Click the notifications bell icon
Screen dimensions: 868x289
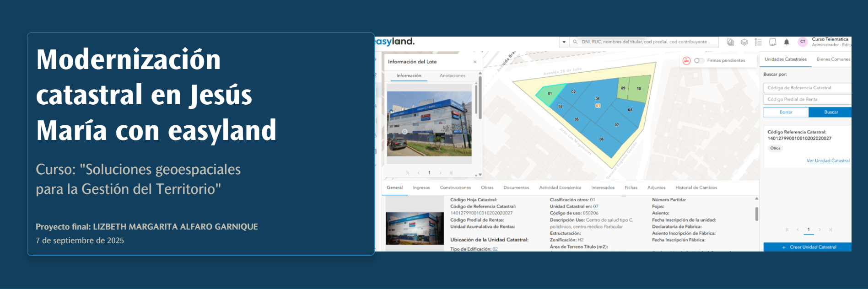(787, 42)
